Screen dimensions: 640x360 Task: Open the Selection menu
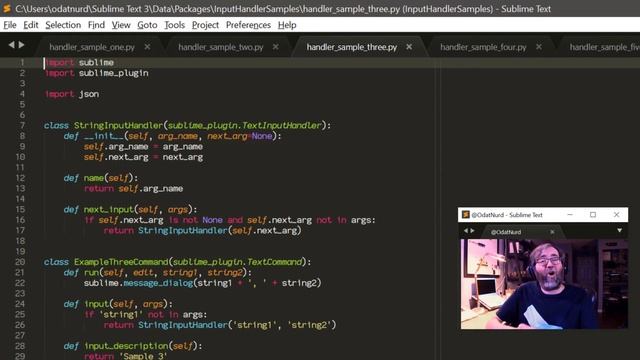tap(63, 25)
